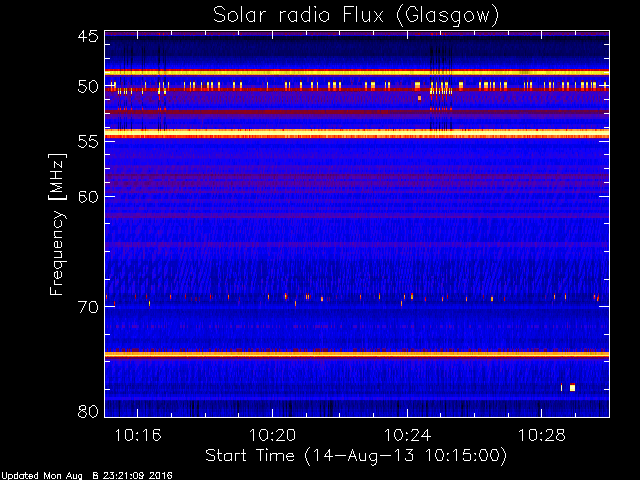
Task: Click the 'Frequency [MHz]' axis label
Action: (57, 224)
